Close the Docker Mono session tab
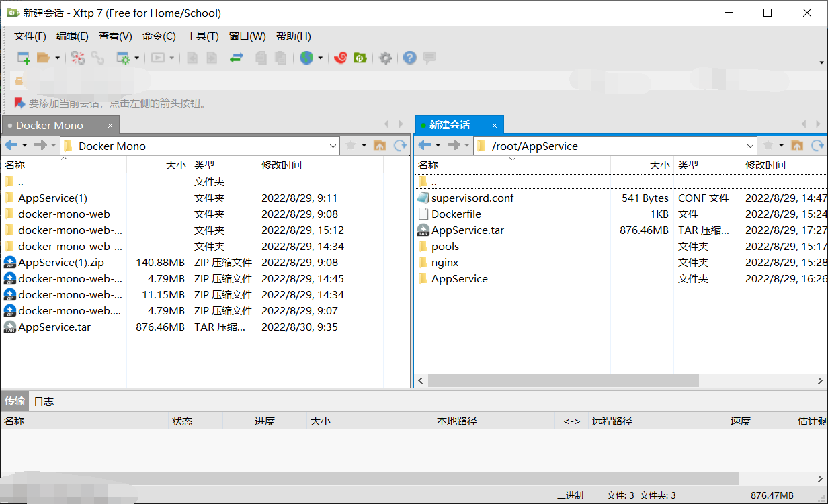Viewport: 828px width, 504px height. (x=110, y=124)
